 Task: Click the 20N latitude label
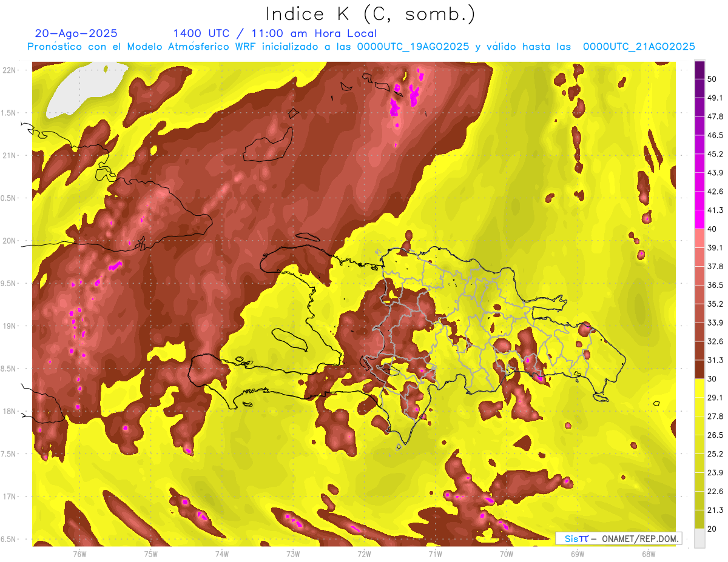10,241
